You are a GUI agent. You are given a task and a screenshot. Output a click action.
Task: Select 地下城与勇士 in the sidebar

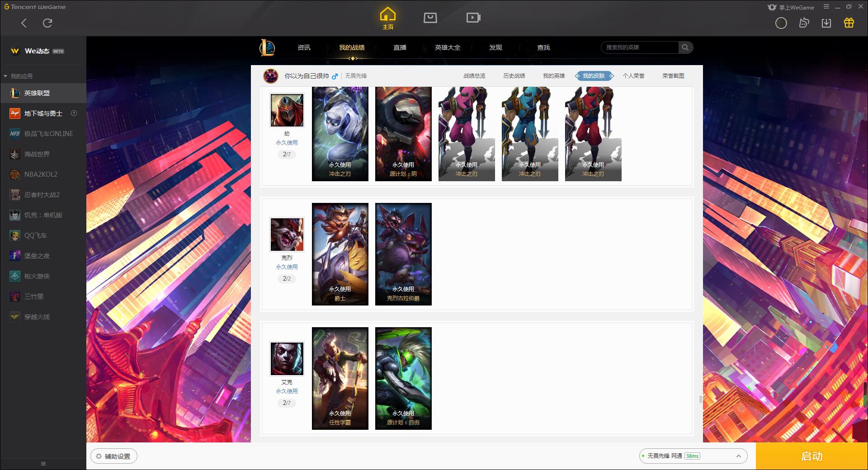(43, 113)
